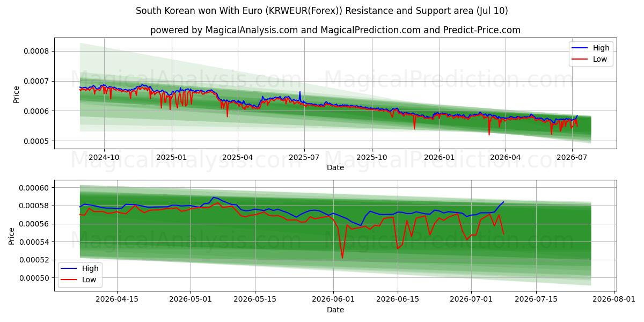The width and height of the screenshot is (644, 322).
Task: Click the x-axis label 2026-07
Action: point(572,158)
